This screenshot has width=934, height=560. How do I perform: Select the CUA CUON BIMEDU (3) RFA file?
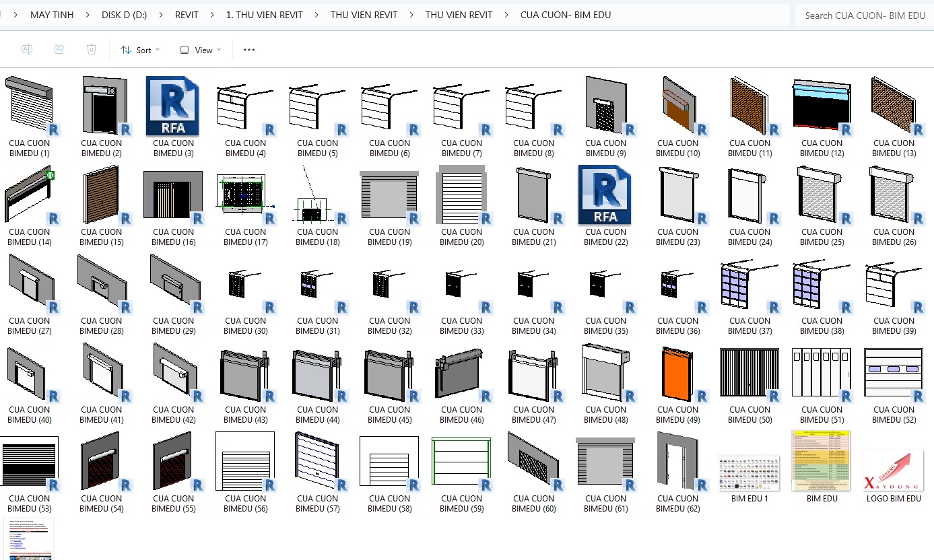click(x=173, y=106)
